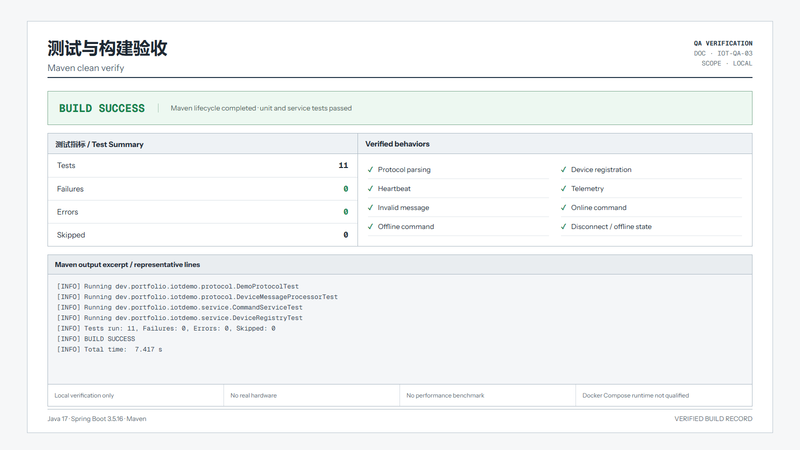
Task: Select the DeviceMessageProcessorTest log line
Action: coord(197,297)
